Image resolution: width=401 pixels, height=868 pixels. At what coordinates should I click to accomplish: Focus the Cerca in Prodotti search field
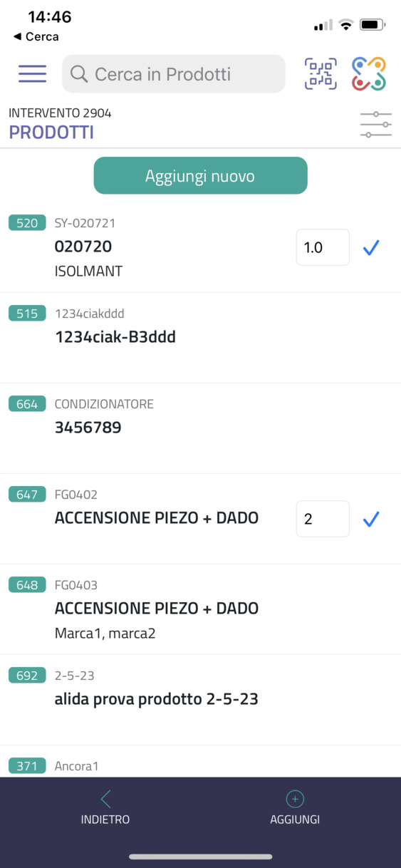[174, 74]
